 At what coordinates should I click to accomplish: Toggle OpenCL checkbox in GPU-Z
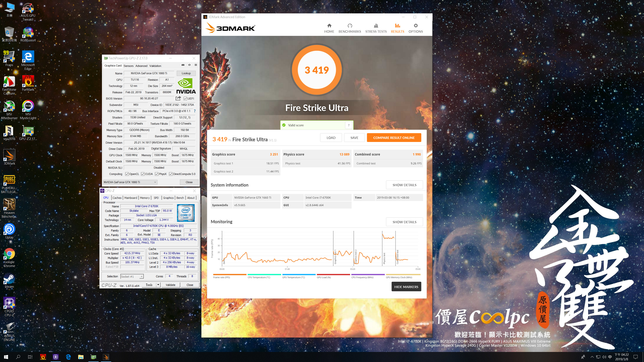(127, 174)
